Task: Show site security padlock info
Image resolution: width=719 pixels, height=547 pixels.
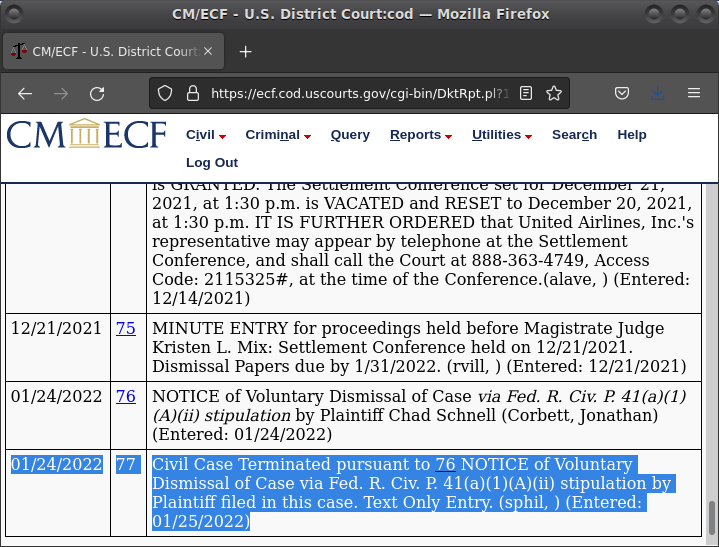Action: (193, 94)
